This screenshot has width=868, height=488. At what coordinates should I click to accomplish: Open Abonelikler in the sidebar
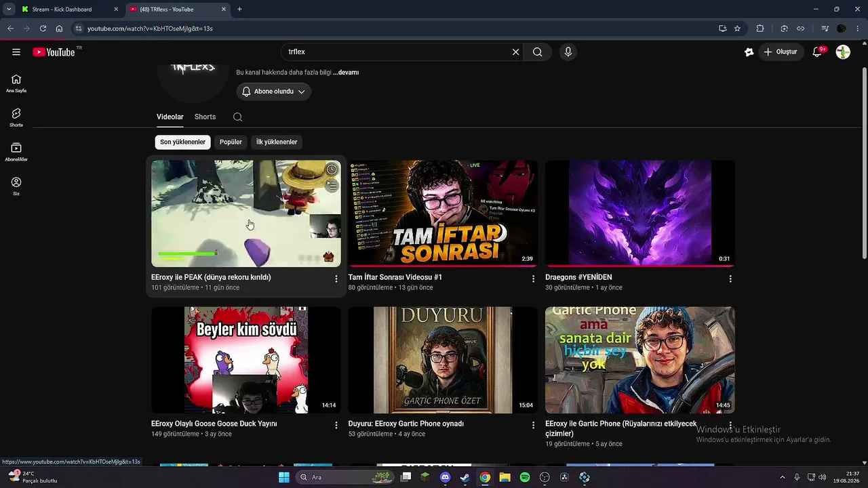tap(16, 152)
